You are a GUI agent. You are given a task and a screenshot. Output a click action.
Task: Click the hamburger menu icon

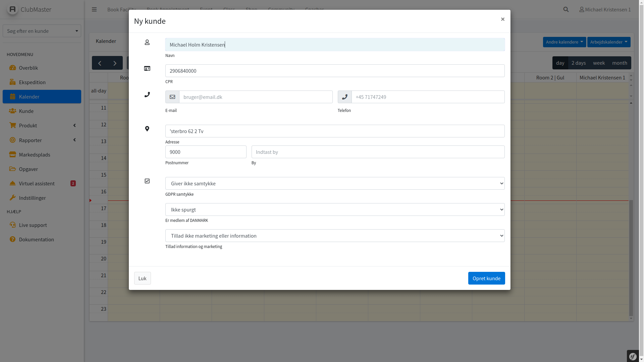(x=94, y=9)
